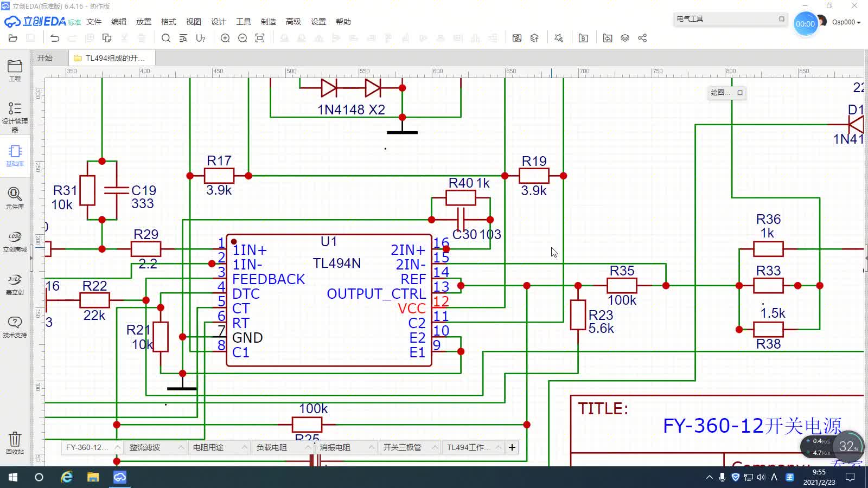Open 技术支持 tech support sidebar item
The height and width of the screenshot is (488, 868).
click(15, 328)
